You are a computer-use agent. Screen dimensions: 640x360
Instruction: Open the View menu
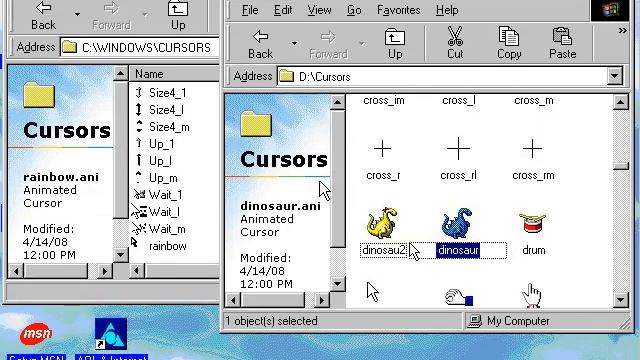pyautogui.click(x=319, y=10)
